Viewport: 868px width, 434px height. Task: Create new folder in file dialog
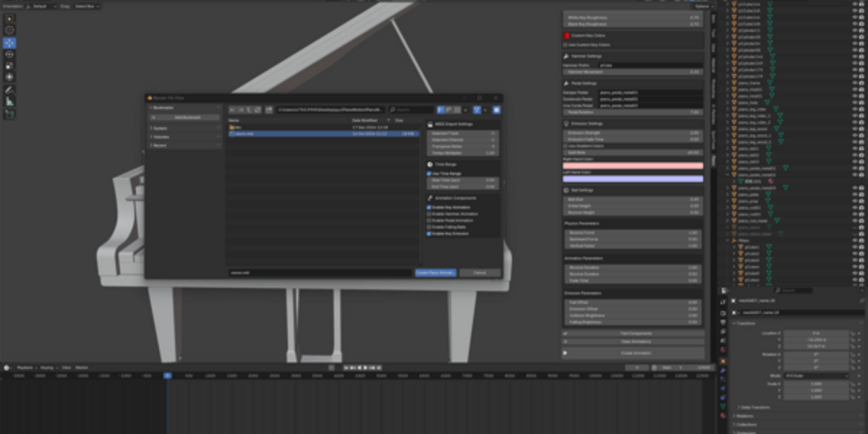click(x=269, y=110)
